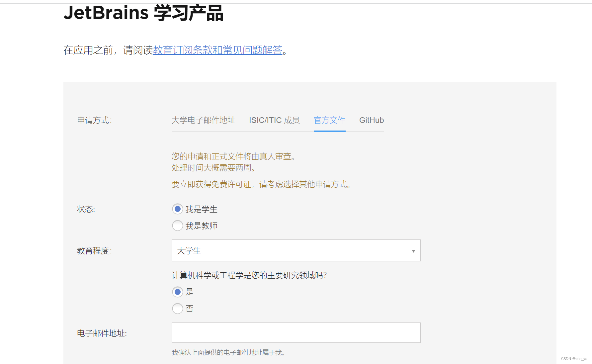This screenshot has height=364, width=592.
Task: Select 否 for computer science major question
Action: pyautogui.click(x=178, y=309)
